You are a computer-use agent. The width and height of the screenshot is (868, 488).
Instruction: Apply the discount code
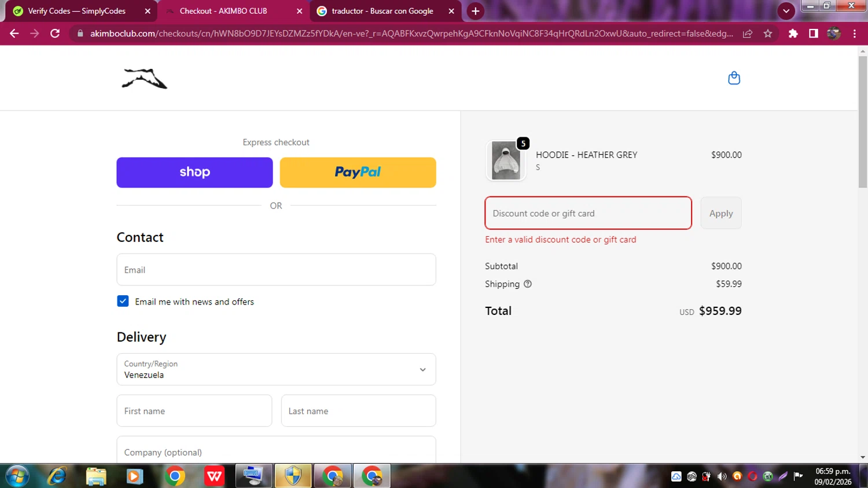pyautogui.click(x=721, y=213)
